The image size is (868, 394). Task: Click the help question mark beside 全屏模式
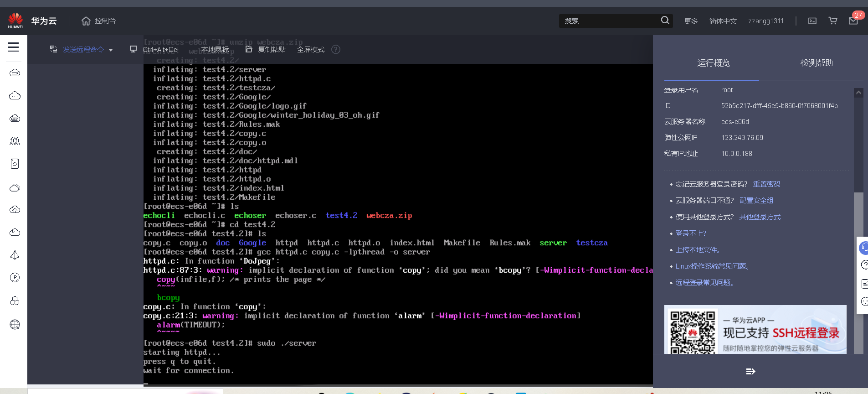tap(336, 49)
